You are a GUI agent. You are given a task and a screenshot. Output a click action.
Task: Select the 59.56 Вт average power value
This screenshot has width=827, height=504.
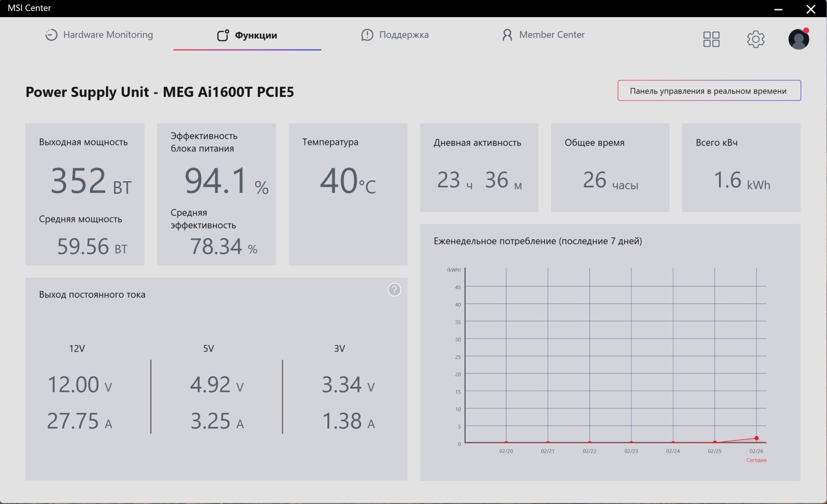pyautogui.click(x=92, y=246)
